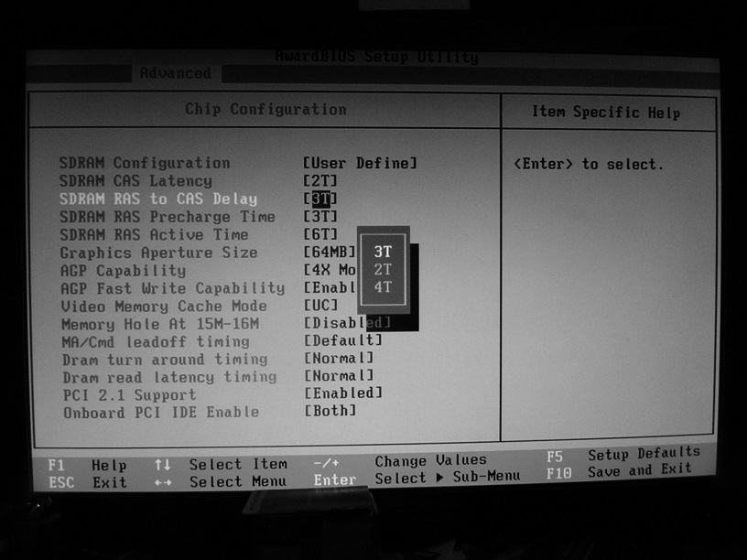Click the ESC Exit legend entry
This screenshot has width=747, height=560.
[87, 482]
